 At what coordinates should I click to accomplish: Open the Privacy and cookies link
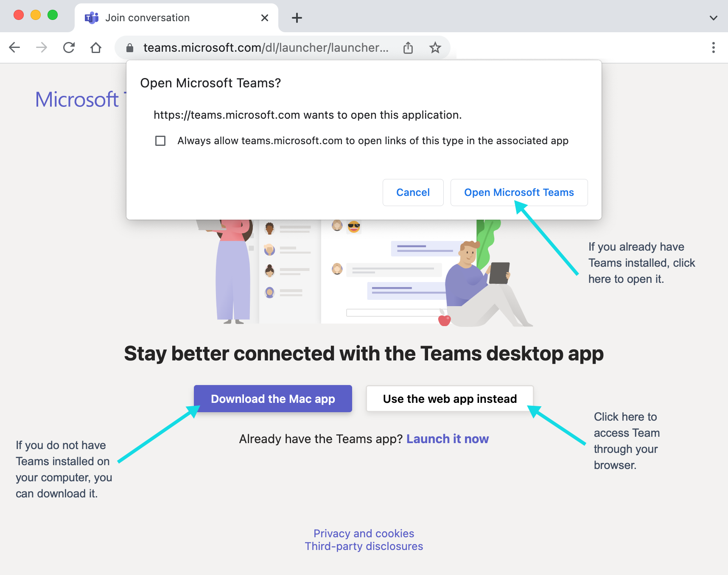[x=364, y=533]
